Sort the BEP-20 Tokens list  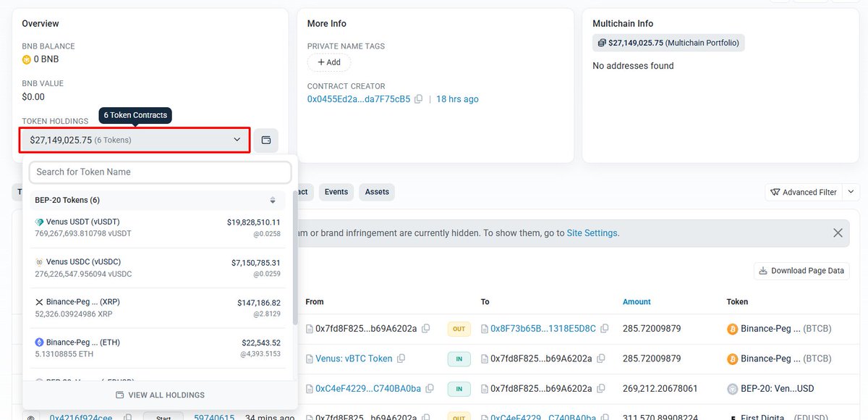(273, 201)
